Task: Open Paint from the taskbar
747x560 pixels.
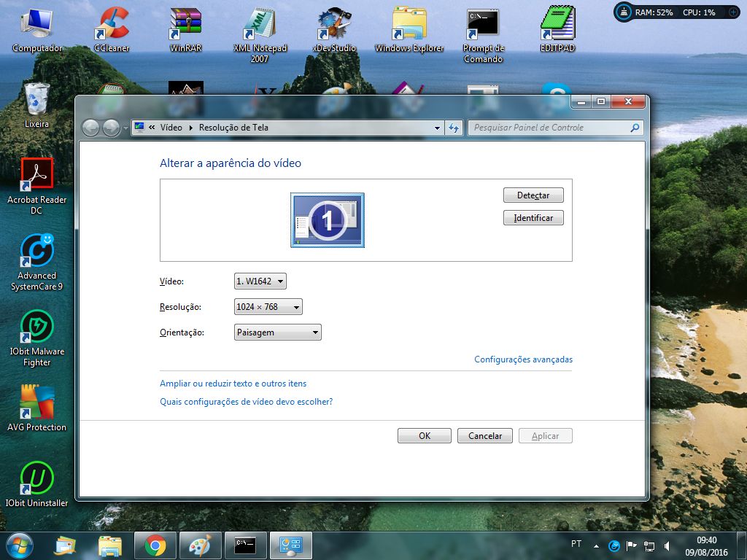Action: click(200, 545)
